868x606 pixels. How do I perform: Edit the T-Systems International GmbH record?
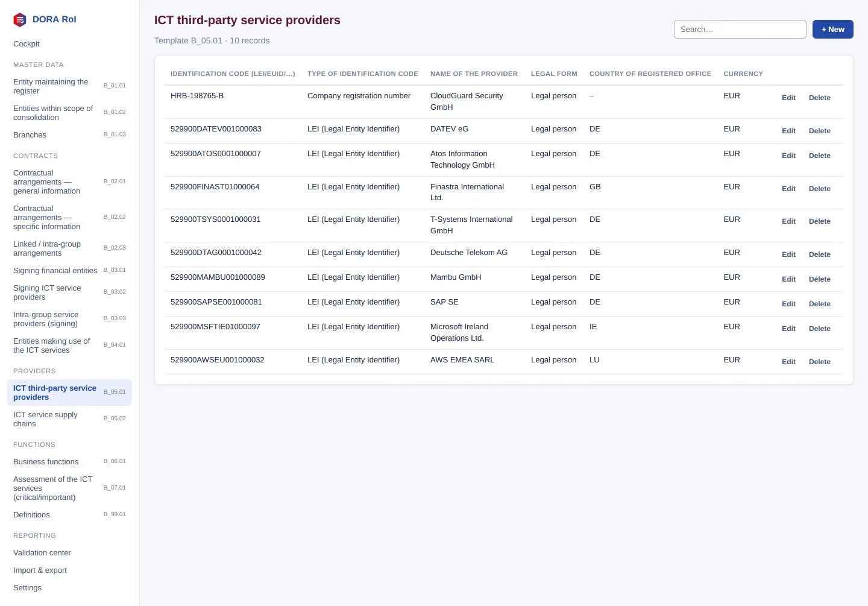click(x=788, y=221)
